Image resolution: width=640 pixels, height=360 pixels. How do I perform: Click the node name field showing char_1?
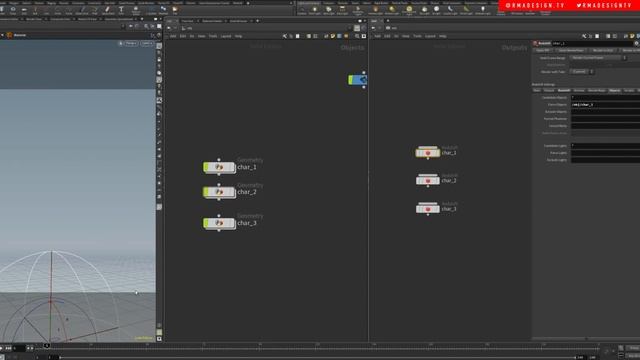[x=592, y=43]
